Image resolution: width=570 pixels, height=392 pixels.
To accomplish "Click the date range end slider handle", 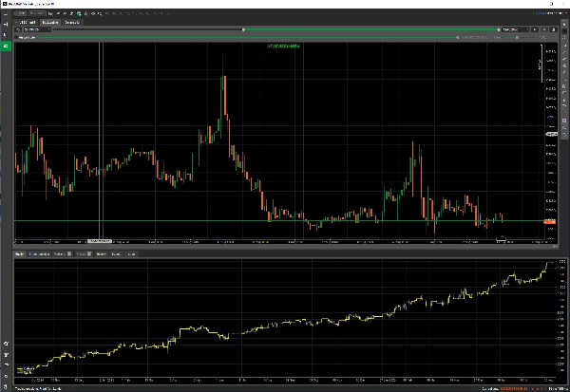I will (498, 29).
